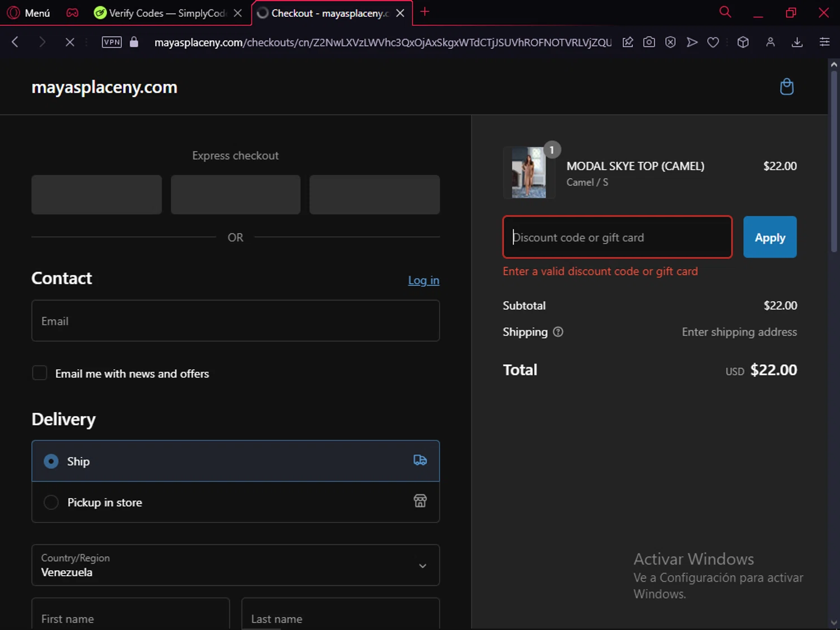
Task: Open the Opera Menú button
Action: [29, 13]
